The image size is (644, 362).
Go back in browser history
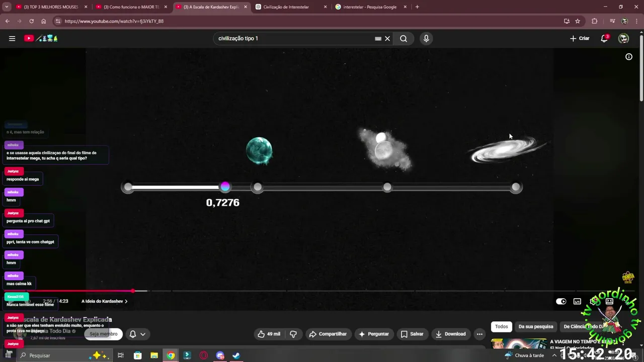[7, 21]
